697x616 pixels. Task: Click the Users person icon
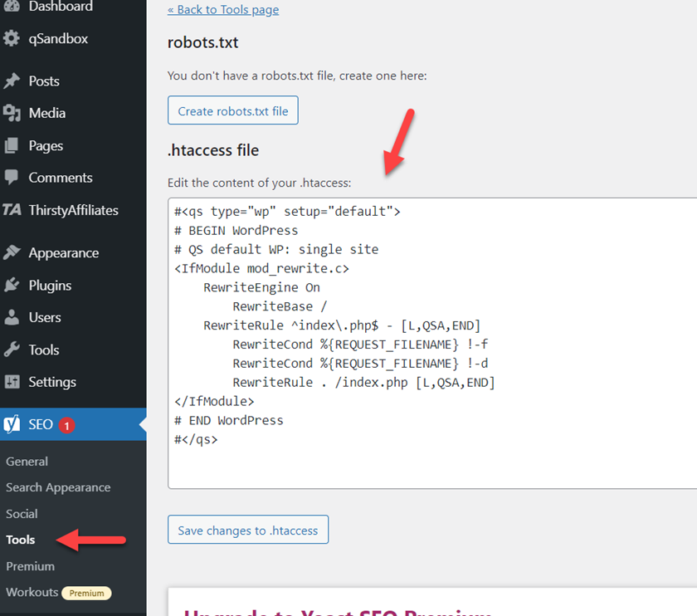coord(12,317)
